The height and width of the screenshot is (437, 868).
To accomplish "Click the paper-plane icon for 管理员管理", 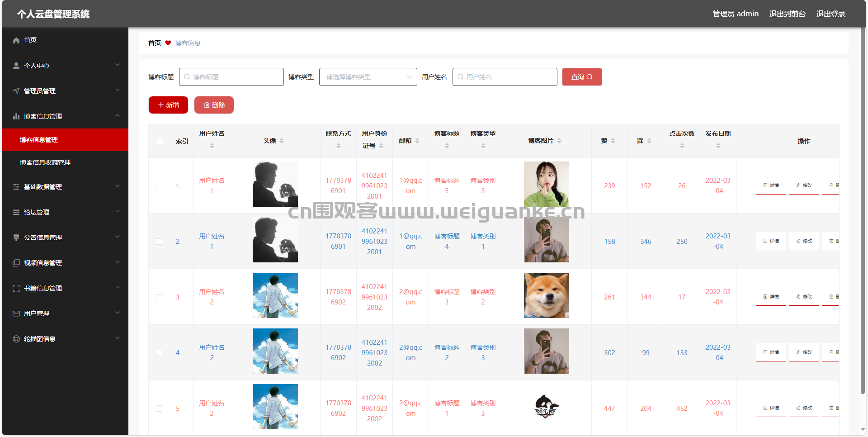I will click(16, 91).
